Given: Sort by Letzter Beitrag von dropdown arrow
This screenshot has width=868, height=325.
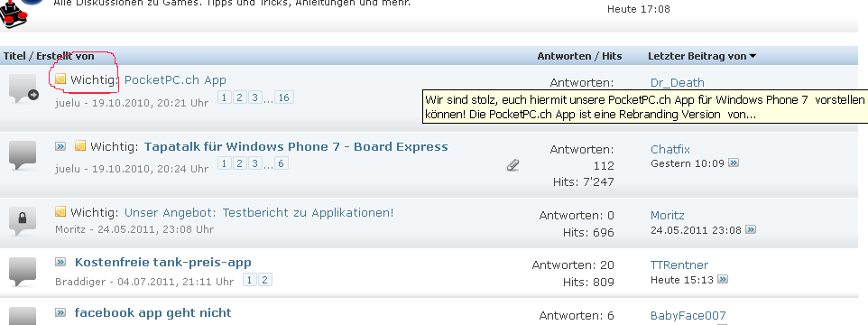Looking at the screenshot, I should 753,56.
